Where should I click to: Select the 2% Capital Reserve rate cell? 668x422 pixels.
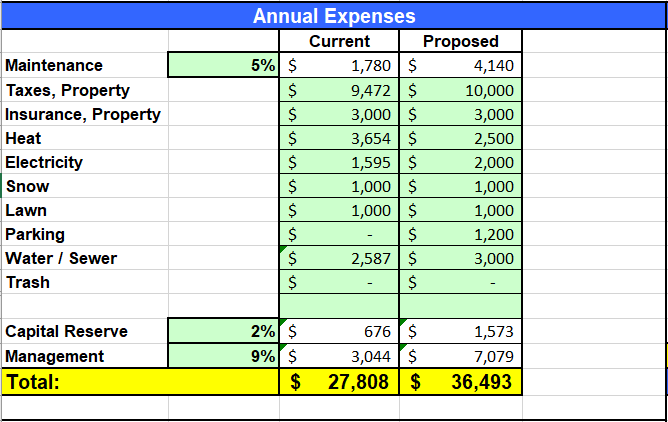pyautogui.click(x=224, y=331)
